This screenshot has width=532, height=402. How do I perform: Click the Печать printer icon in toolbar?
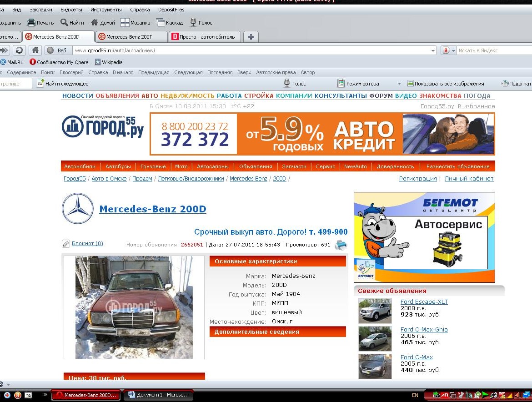[31, 22]
